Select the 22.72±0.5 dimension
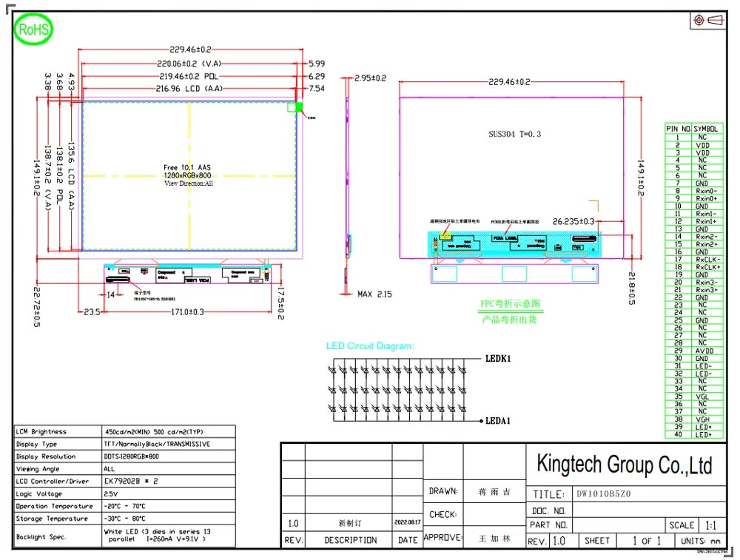The image size is (740, 560). 37,307
